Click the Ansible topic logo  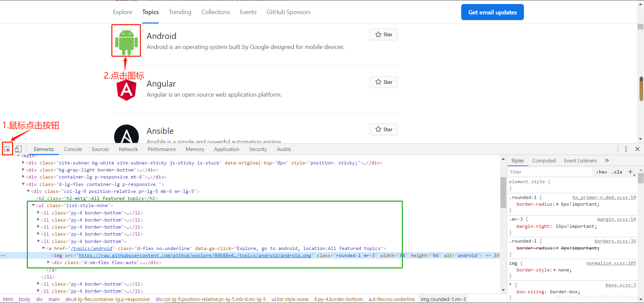[126, 134]
